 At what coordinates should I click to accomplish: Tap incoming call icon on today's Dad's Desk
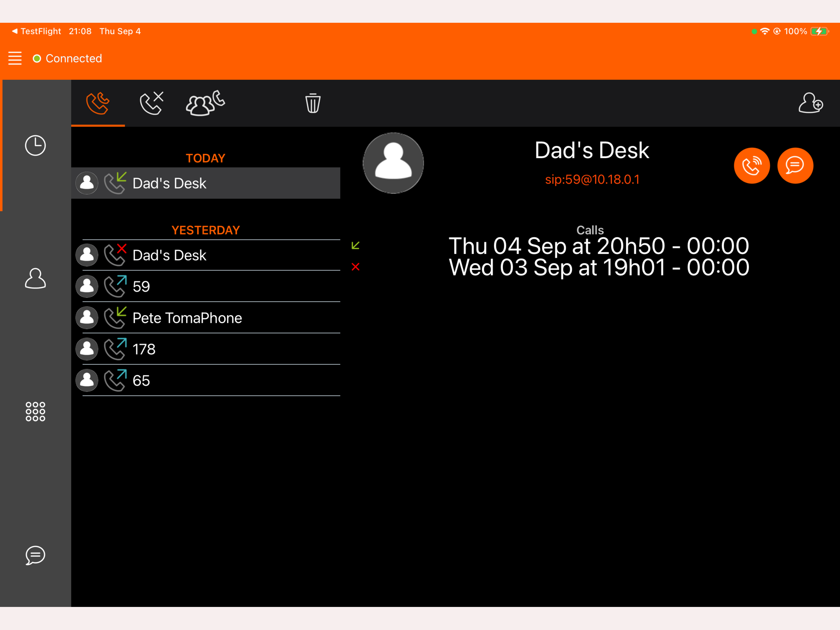[x=115, y=183]
